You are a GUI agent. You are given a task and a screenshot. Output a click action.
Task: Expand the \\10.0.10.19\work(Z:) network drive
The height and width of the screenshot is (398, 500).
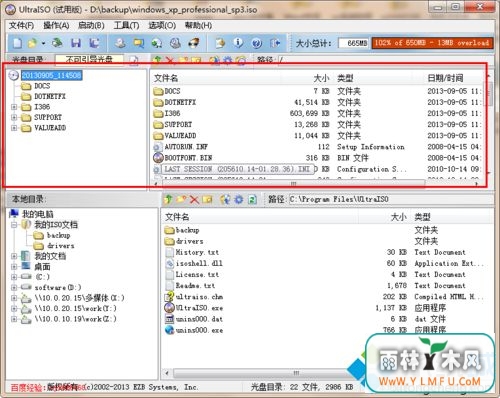pos(14,319)
